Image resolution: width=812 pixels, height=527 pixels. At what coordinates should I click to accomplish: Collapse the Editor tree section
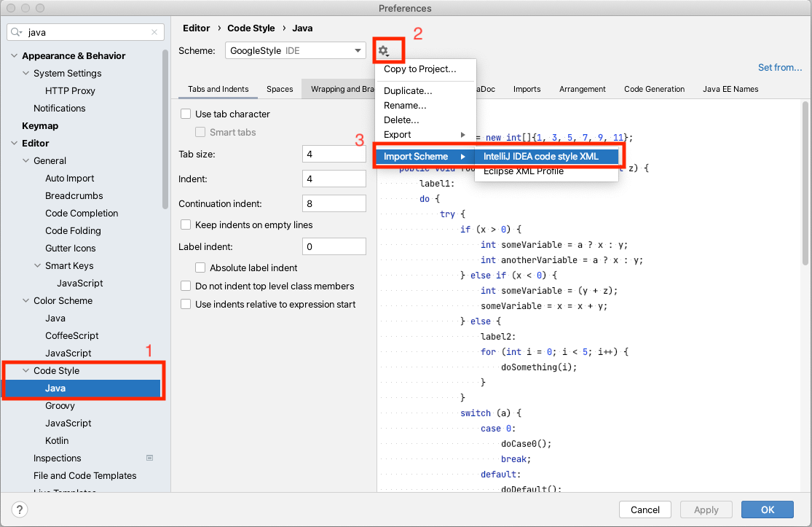coord(14,143)
